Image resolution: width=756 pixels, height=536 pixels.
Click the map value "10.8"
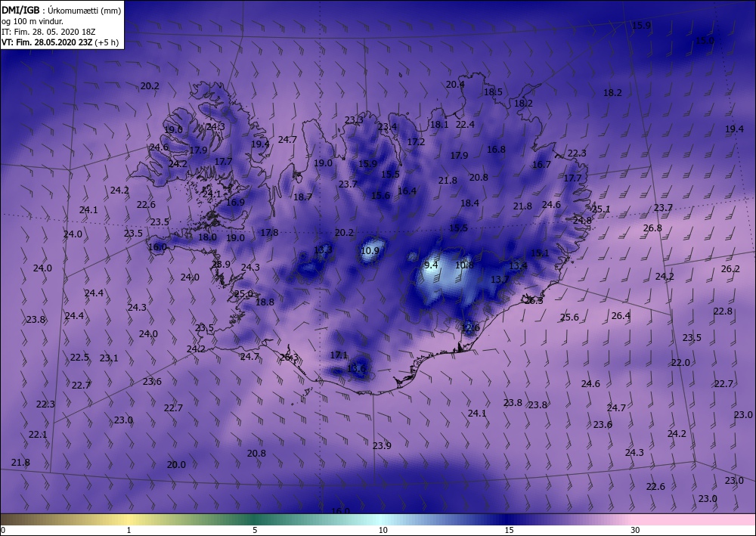(464, 265)
